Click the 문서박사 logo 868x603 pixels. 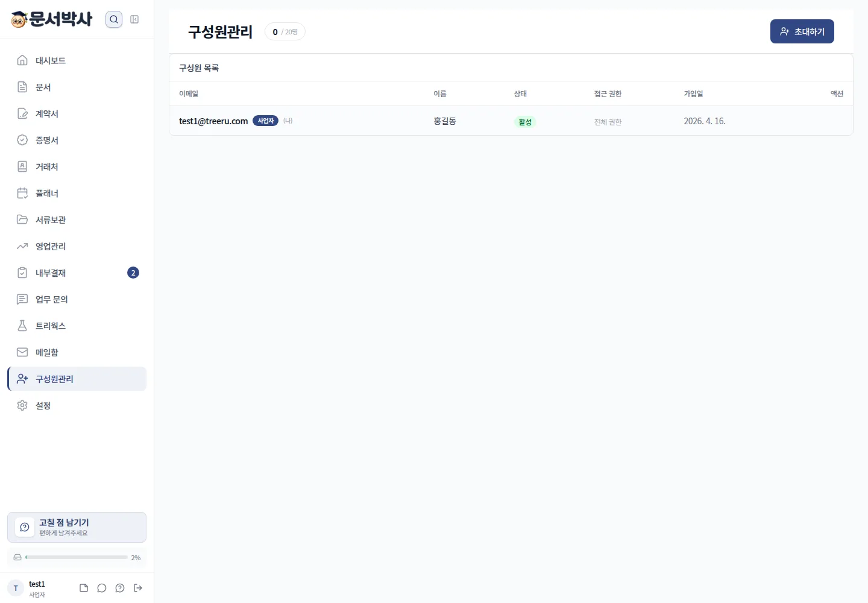(x=52, y=19)
